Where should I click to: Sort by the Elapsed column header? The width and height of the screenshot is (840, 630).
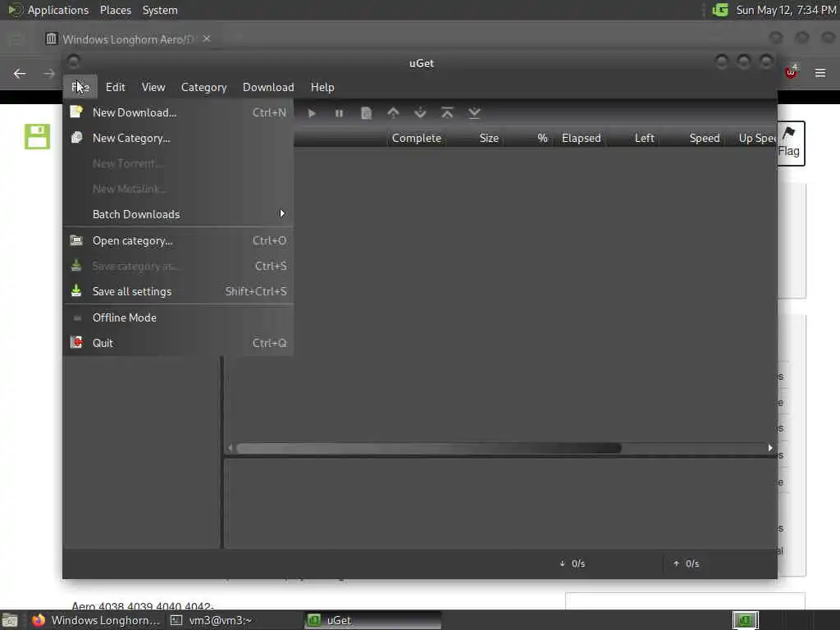point(582,138)
